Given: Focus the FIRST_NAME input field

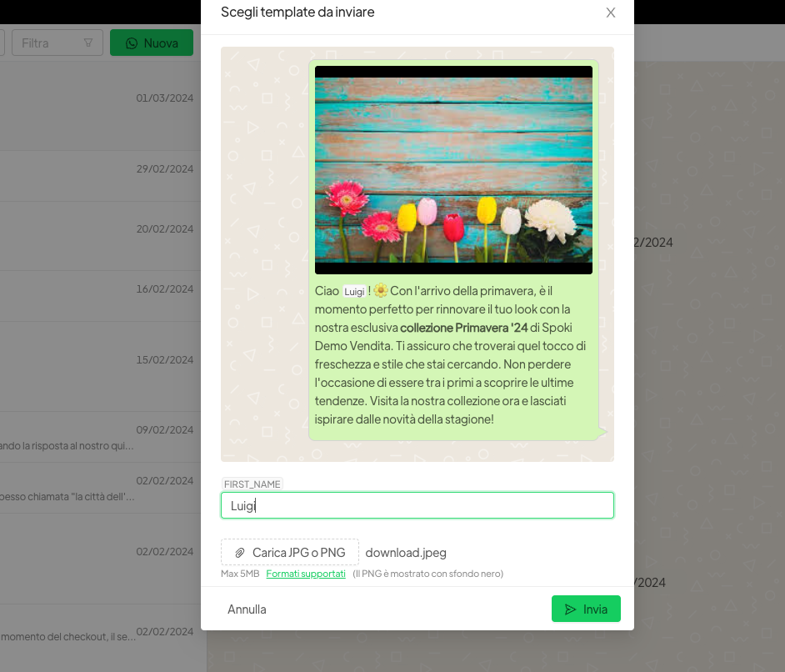Looking at the screenshot, I should [x=417, y=505].
